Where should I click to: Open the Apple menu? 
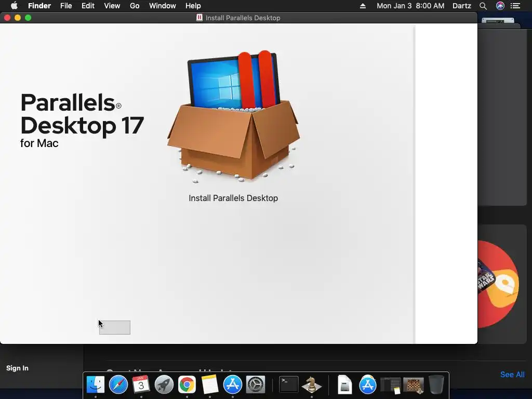tap(14, 6)
